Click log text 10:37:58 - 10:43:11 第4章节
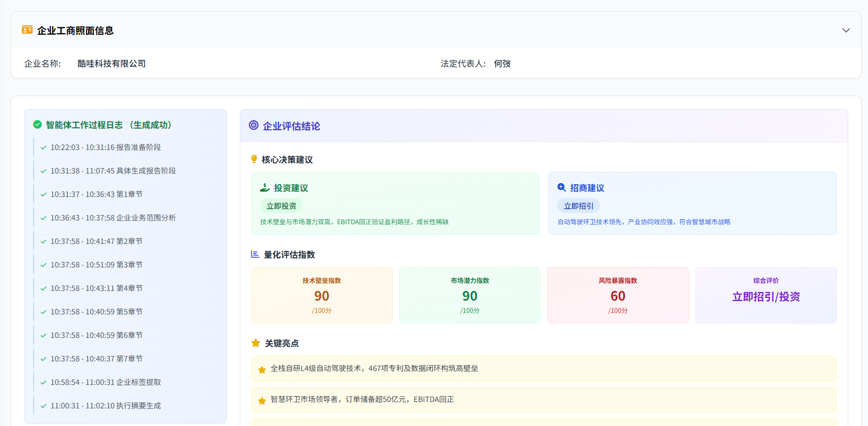Viewport: 868px width, 426px height. 97,288
